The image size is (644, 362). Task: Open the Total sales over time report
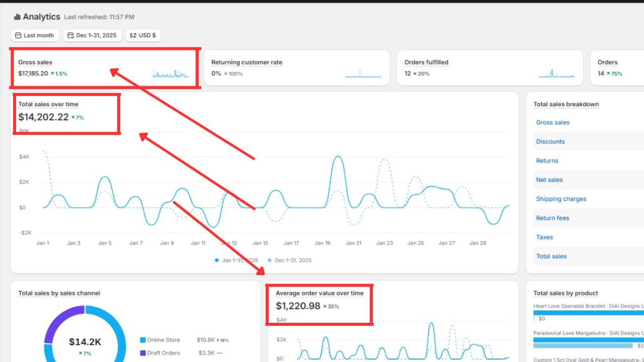[48, 105]
